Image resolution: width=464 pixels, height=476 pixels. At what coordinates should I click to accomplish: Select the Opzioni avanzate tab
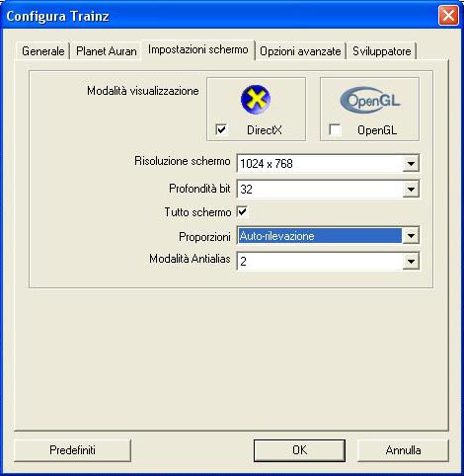[x=300, y=51]
